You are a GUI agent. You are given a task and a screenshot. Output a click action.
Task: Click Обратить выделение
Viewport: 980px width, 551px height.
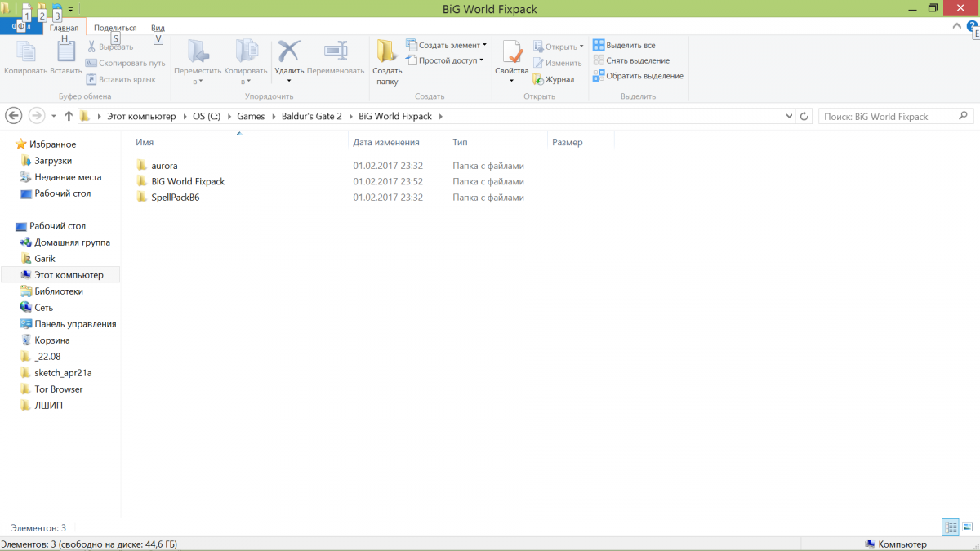638,76
